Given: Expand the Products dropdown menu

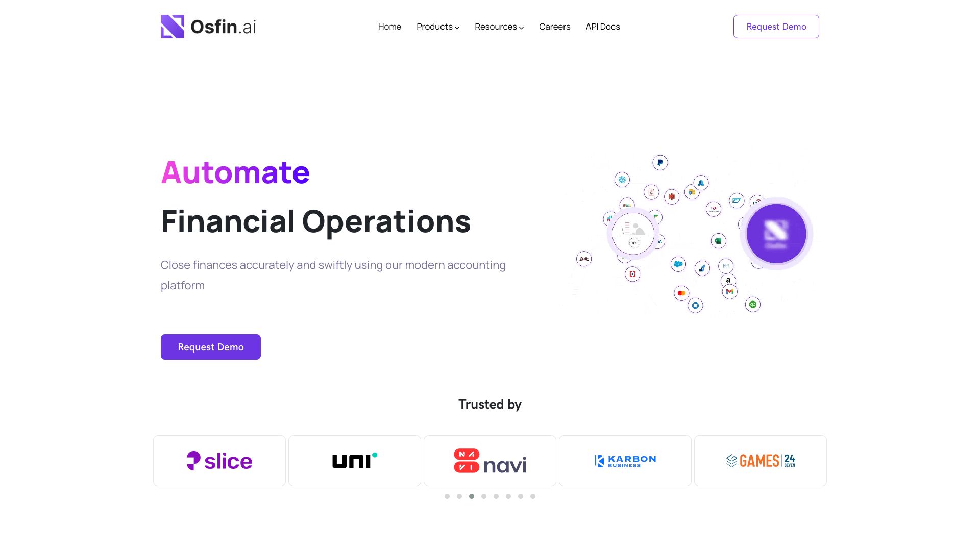Looking at the screenshot, I should (437, 26).
